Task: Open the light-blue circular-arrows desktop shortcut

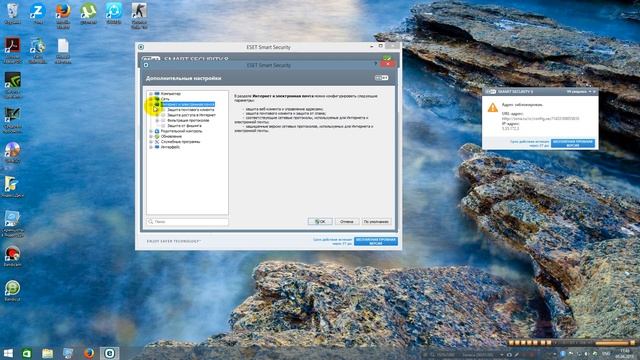Action: tap(113, 13)
